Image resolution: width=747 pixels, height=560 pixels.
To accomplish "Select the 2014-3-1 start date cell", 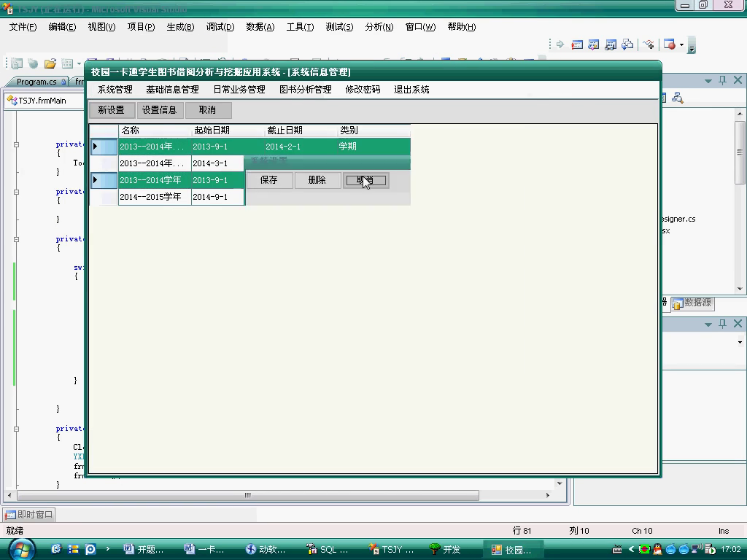I will coord(217,163).
